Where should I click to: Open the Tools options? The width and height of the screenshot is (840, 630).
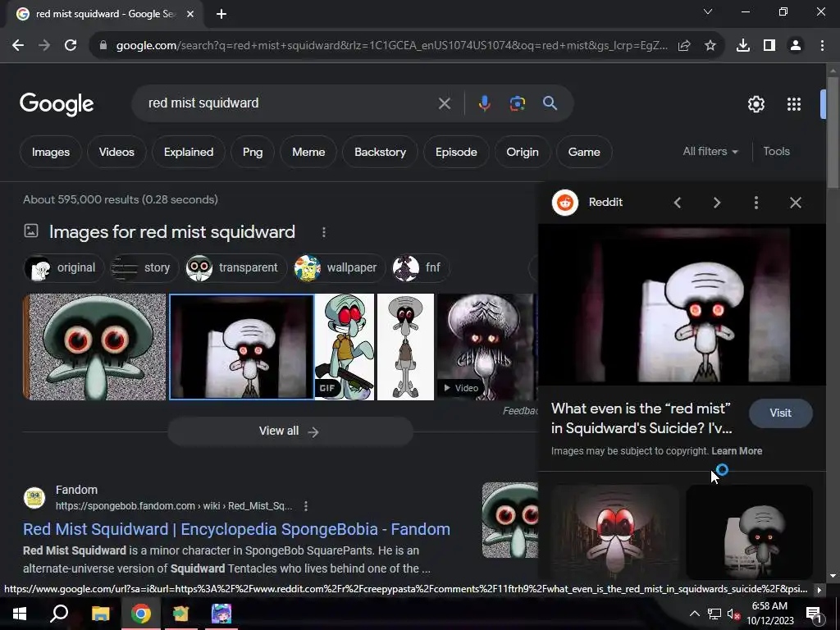[x=776, y=152]
